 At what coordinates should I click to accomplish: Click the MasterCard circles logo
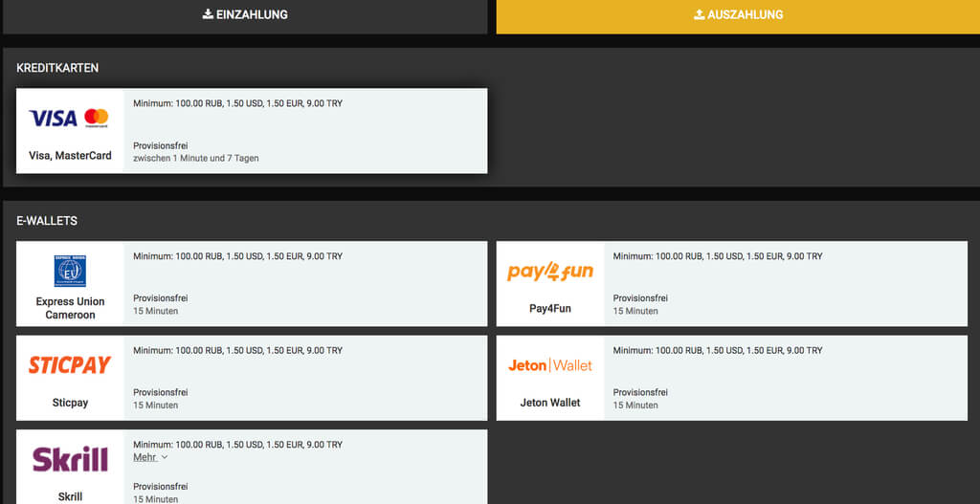click(97, 118)
